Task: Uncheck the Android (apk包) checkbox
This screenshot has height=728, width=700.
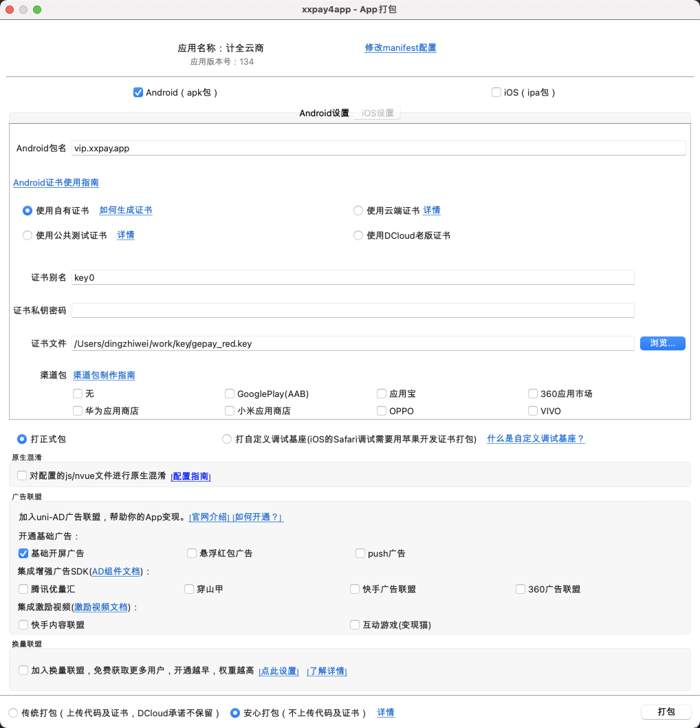Action: pyautogui.click(x=138, y=92)
